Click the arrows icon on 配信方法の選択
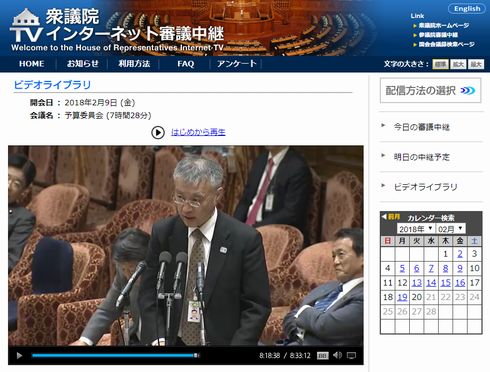Screen dimensions: 490x372 point(467,90)
